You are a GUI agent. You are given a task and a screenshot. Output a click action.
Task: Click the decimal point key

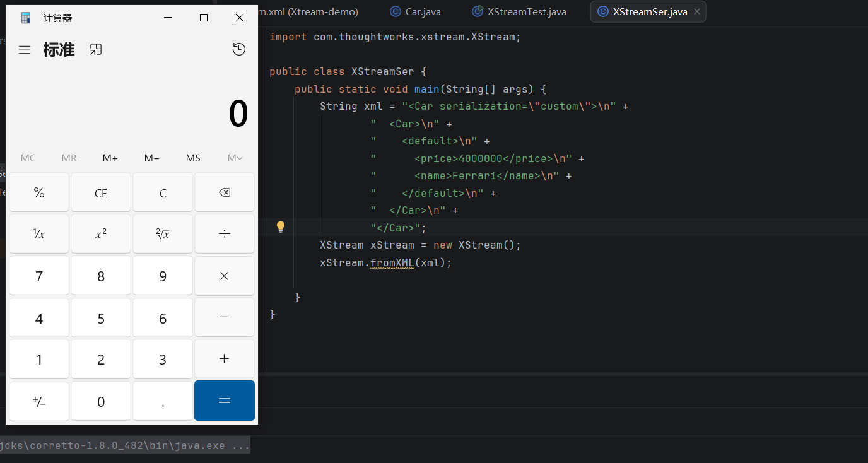(163, 401)
